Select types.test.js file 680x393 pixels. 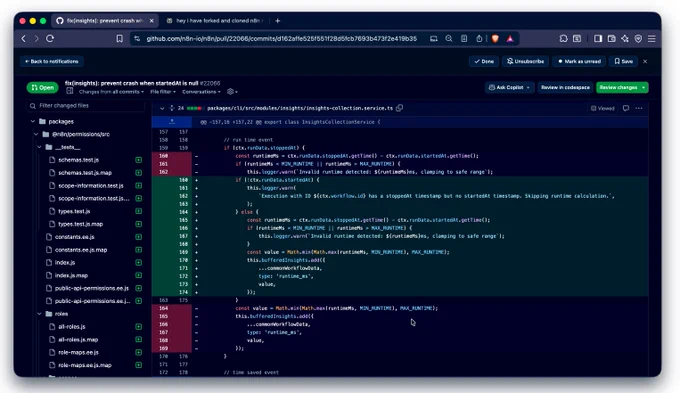point(74,211)
